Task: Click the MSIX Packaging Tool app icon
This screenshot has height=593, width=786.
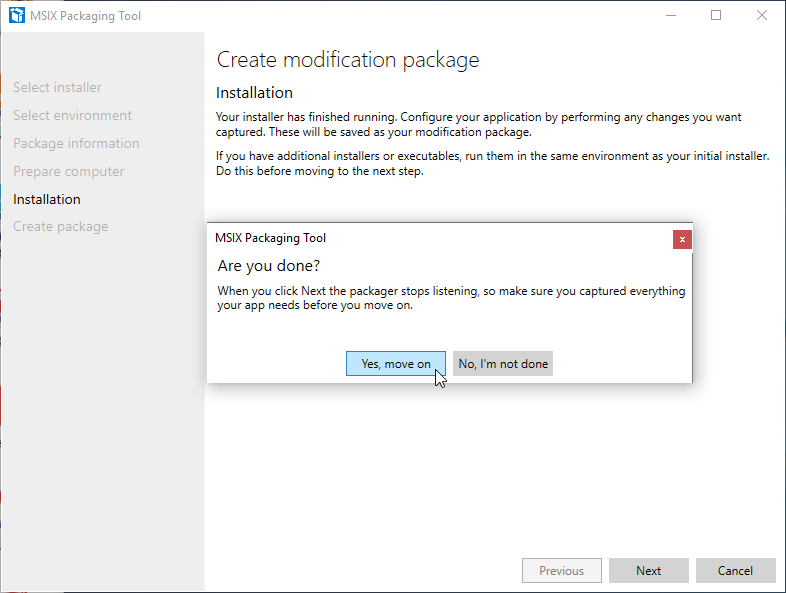Action: (x=16, y=16)
